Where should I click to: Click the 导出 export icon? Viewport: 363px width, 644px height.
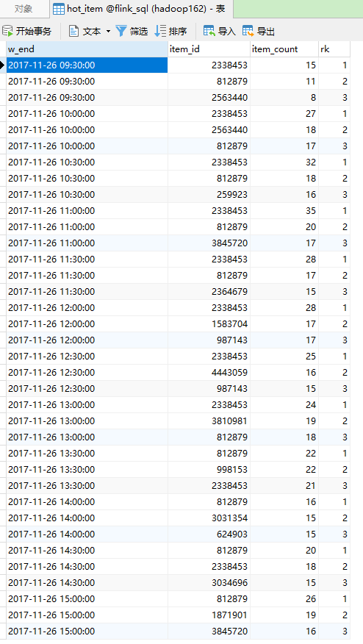[248, 31]
